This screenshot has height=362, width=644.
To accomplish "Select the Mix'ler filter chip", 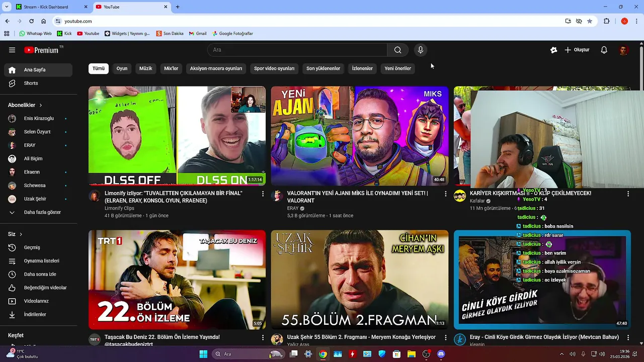I will coord(171,68).
